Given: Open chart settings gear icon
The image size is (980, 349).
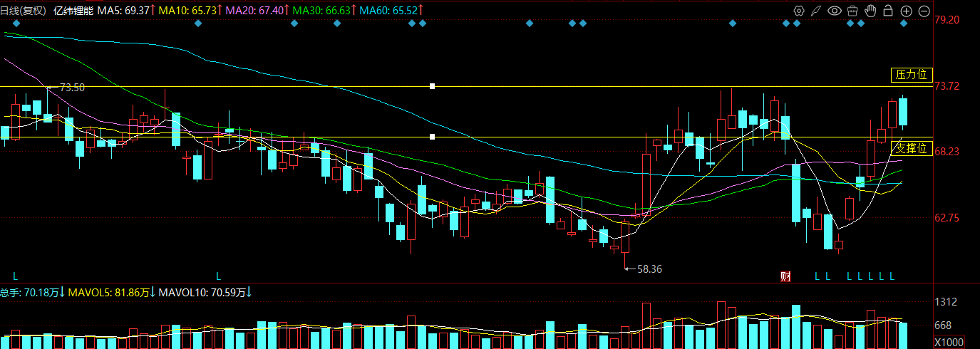Looking at the screenshot, I should click(798, 11).
